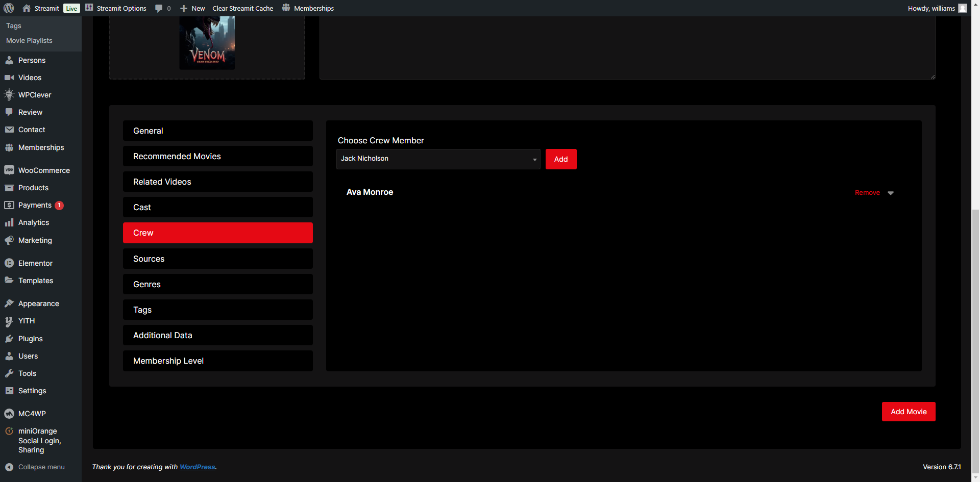Click the Elementor icon

coord(9,263)
